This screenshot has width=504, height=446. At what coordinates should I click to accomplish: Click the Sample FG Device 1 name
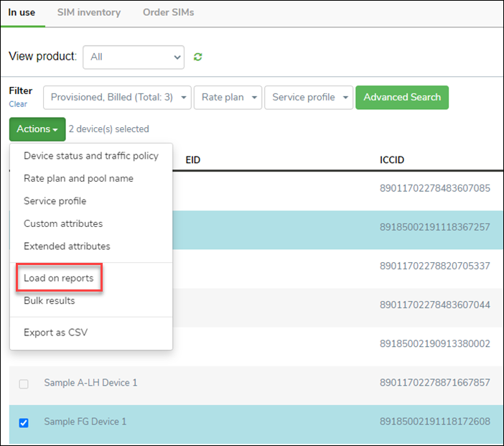click(x=85, y=422)
